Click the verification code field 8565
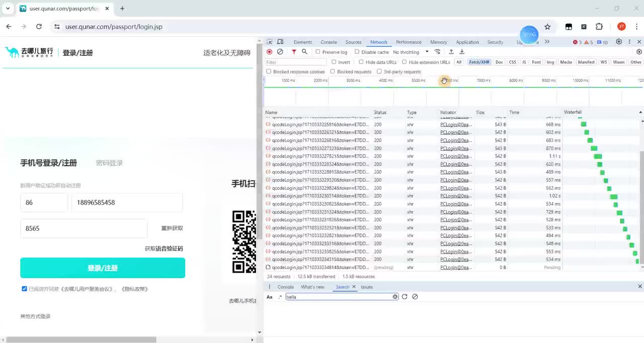 click(x=84, y=228)
